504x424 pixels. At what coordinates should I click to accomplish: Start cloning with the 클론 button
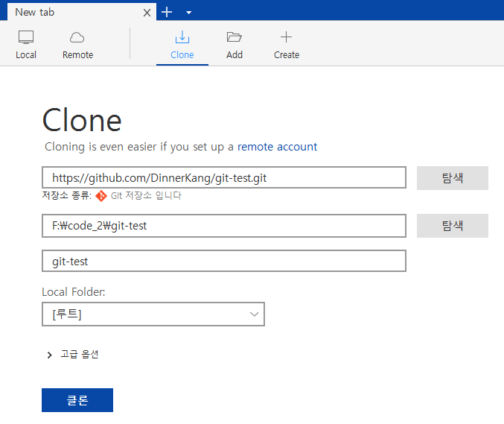77,400
